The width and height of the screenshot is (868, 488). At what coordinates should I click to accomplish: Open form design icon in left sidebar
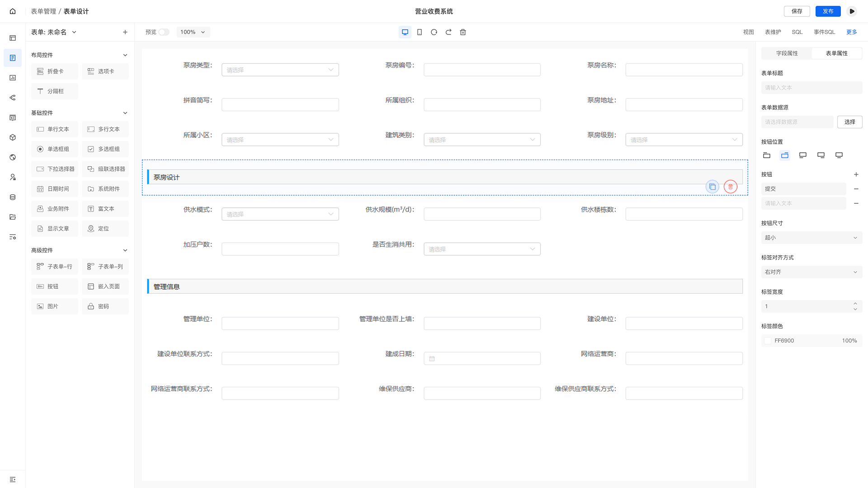(x=13, y=58)
